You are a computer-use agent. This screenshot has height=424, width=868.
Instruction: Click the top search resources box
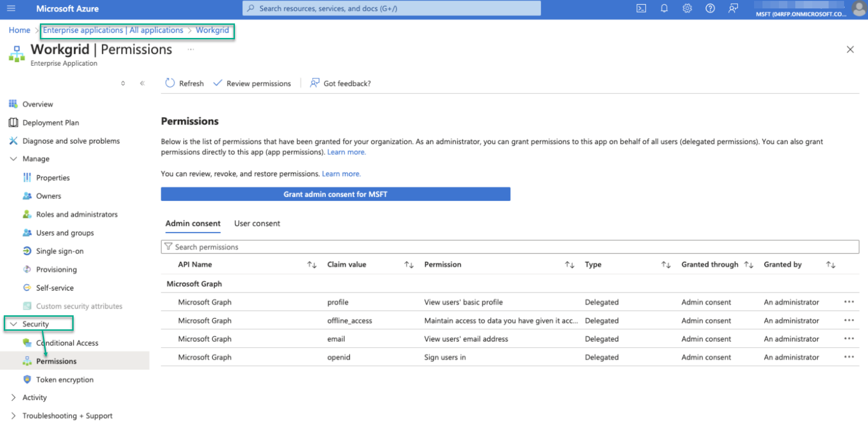pos(392,8)
